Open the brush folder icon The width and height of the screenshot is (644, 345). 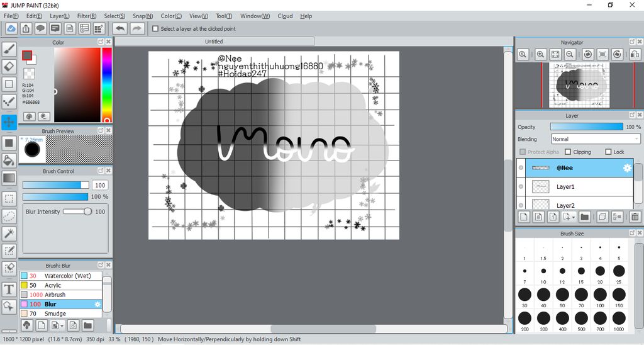click(87, 325)
